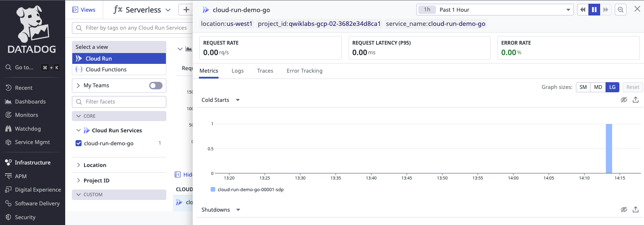Open Service Mgmt in the sidebar
Image resolution: width=644 pixels, height=225 pixels.
(27, 142)
